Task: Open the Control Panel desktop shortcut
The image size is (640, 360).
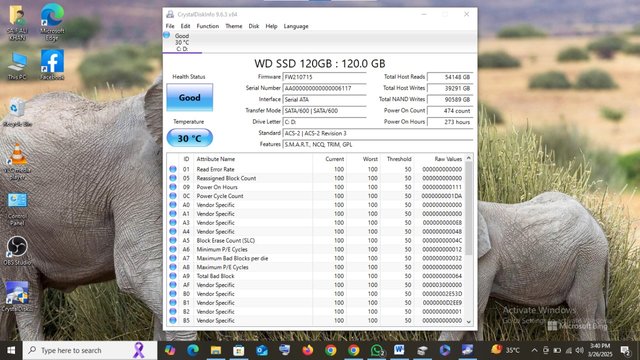Action: 17,209
